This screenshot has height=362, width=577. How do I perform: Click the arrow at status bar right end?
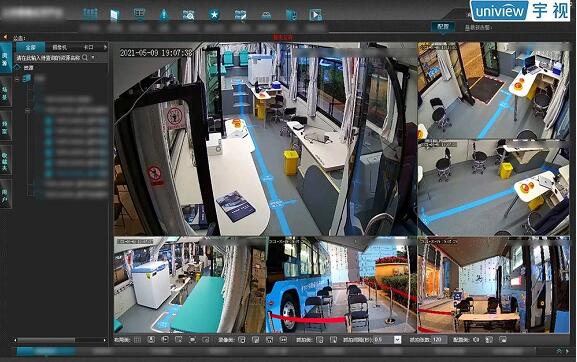coord(567,351)
